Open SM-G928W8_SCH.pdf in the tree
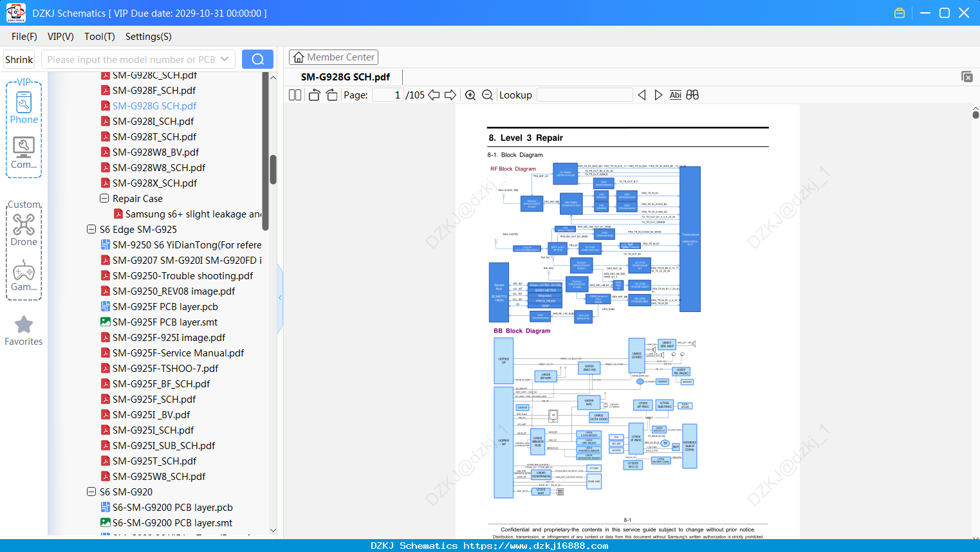Screen dimensions: 980x552 pyautogui.click(x=159, y=168)
